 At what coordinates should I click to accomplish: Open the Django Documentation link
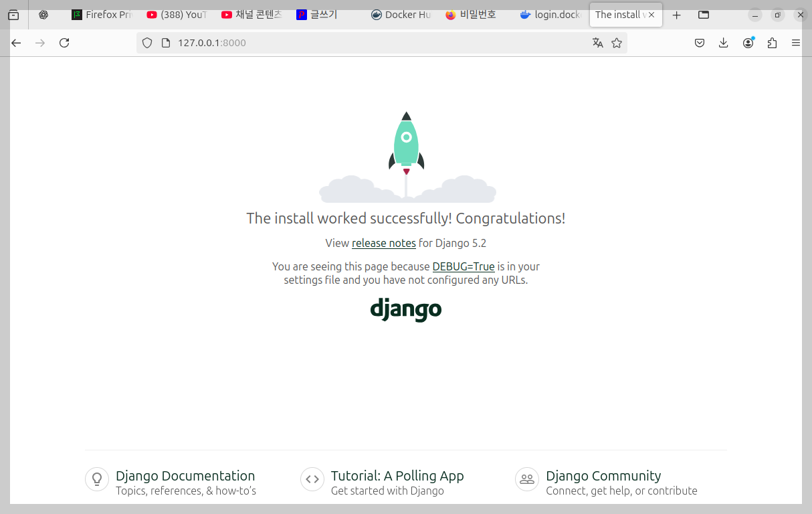(185, 476)
